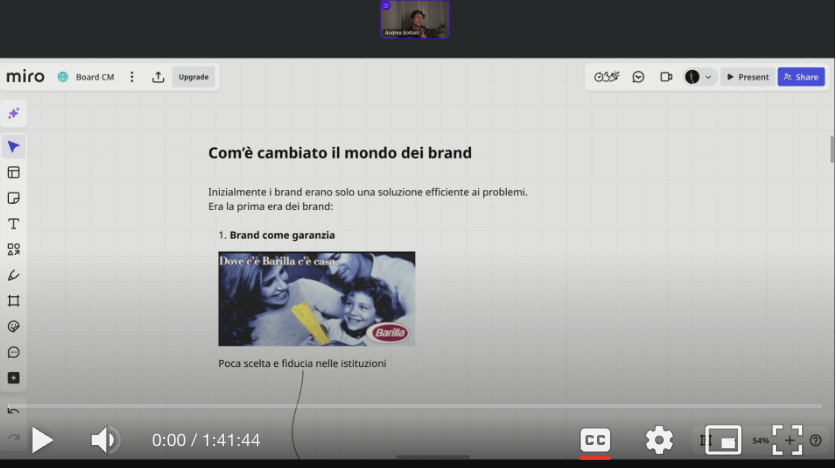The image size is (836, 468).
Task: Click the export board upload icon
Action: 158,77
